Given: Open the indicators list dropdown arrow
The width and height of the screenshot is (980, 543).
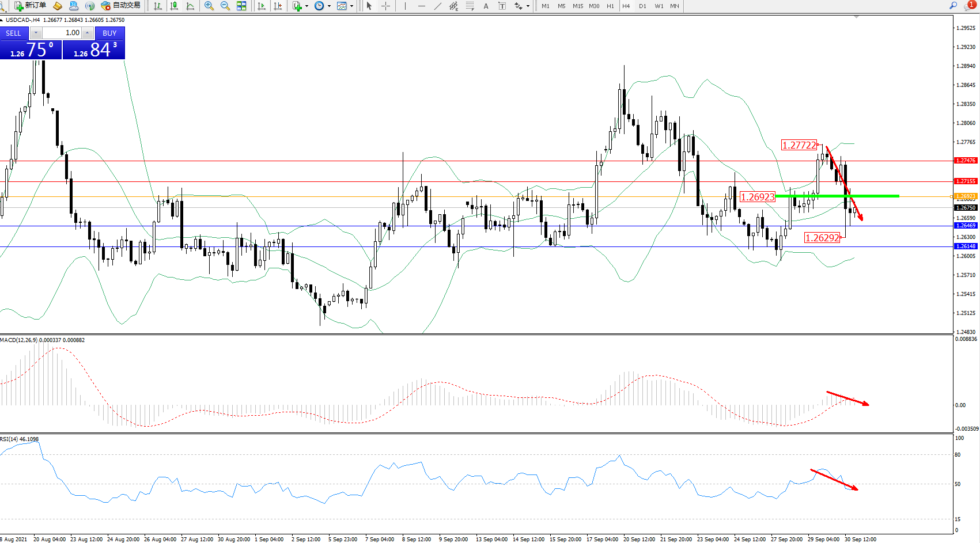Looking at the screenshot, I should click(x=307, y=6).
